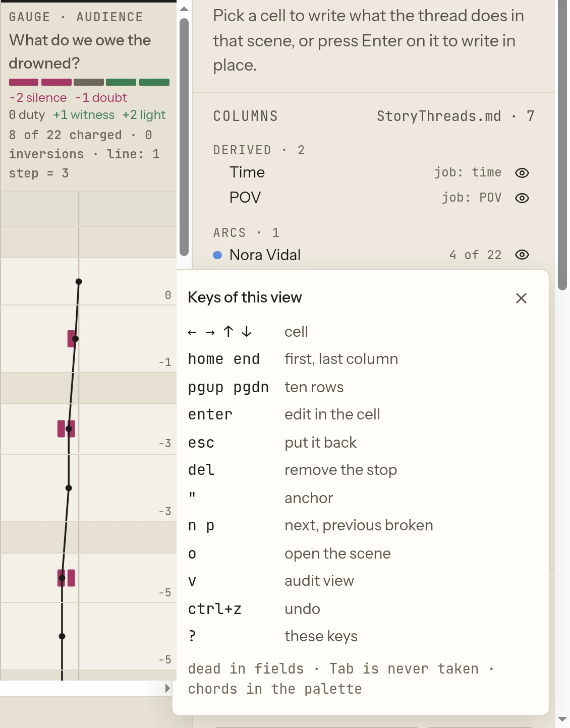Click the 'audit view' shortcut description
The width and height of the screenshot is (570, 728).
click(x=319, y=581)
